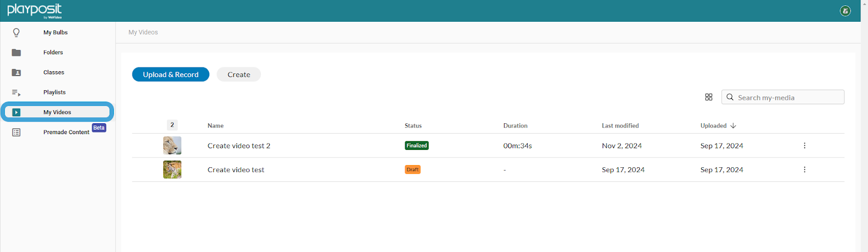Open the lion thumbnail video
Viewport: 868px width, 252px height.
[173, 146]
